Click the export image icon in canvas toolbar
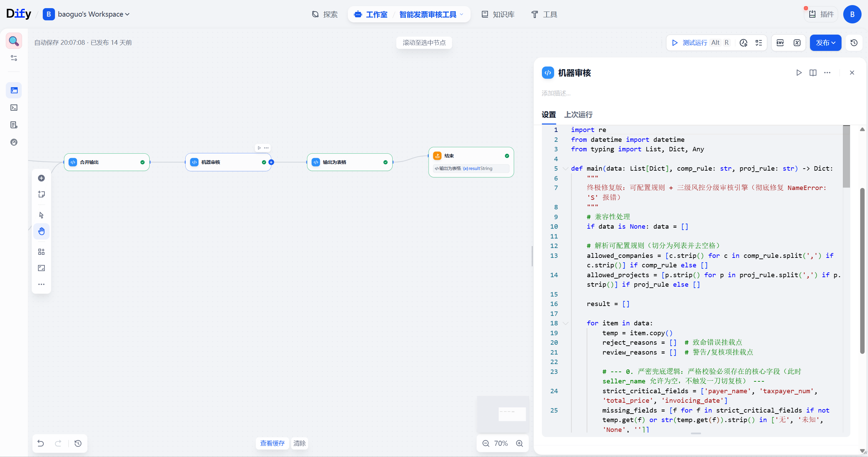This screenshot has height=457, width=868. [x=41, y=268]
